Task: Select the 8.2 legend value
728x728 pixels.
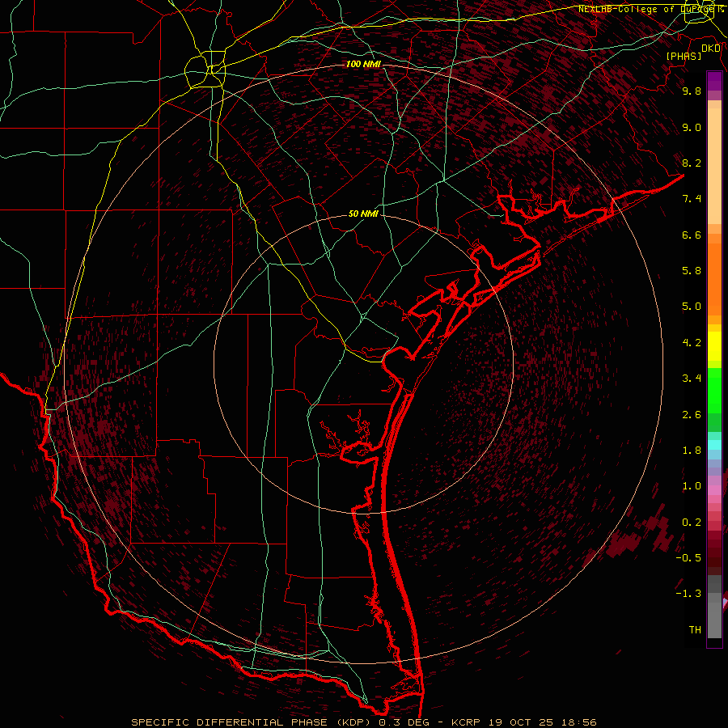Action: click(x=692, y=163)
